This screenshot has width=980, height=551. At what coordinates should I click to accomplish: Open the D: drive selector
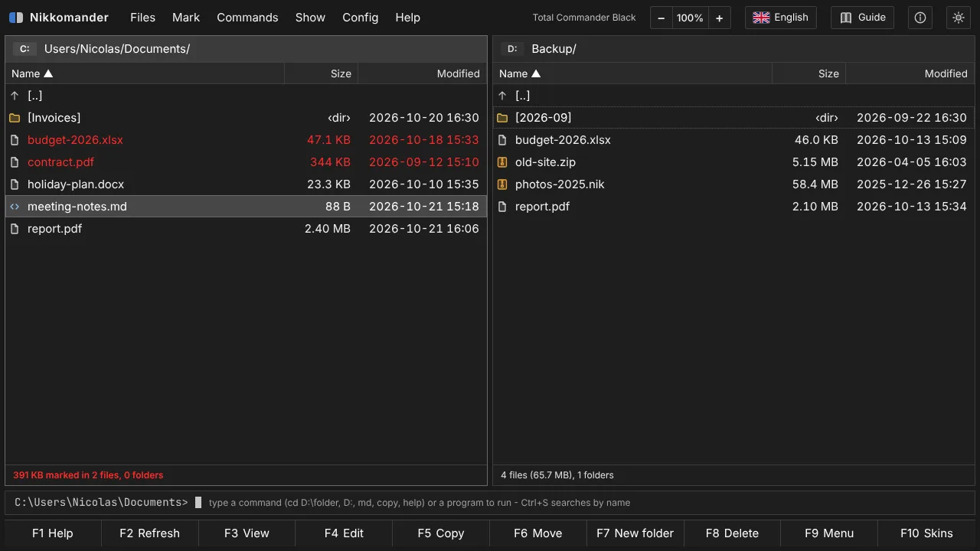[x=512, y=49]
